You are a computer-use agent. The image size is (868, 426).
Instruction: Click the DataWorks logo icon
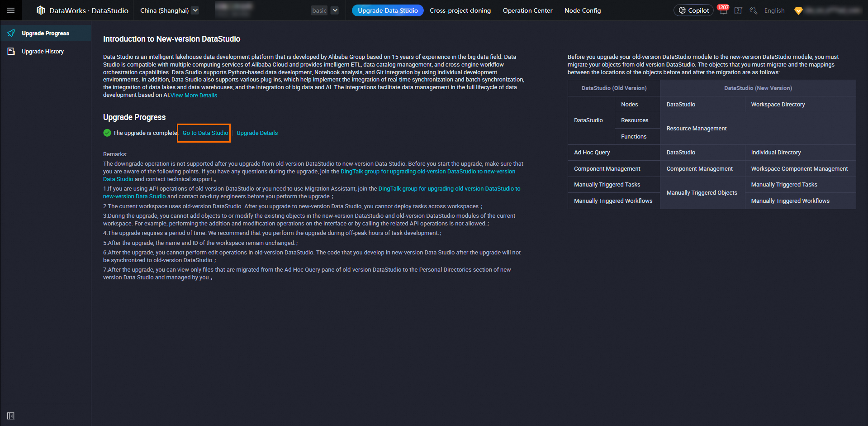click(x=41, y=10)
